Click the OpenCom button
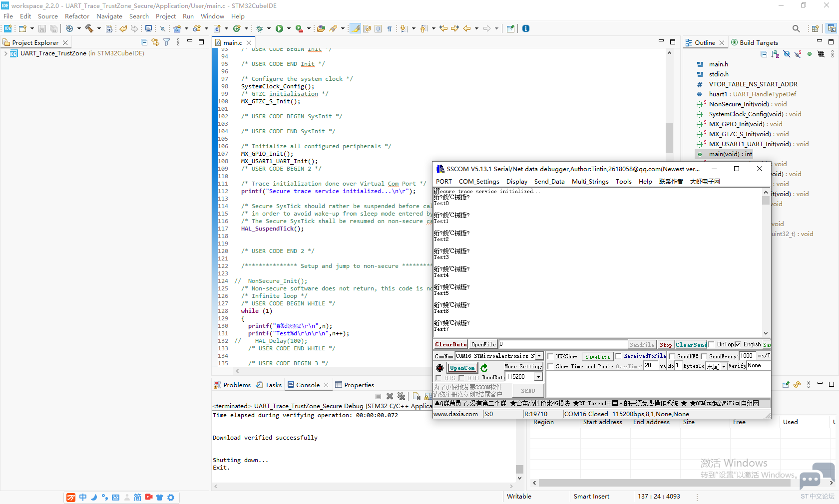 462,368
